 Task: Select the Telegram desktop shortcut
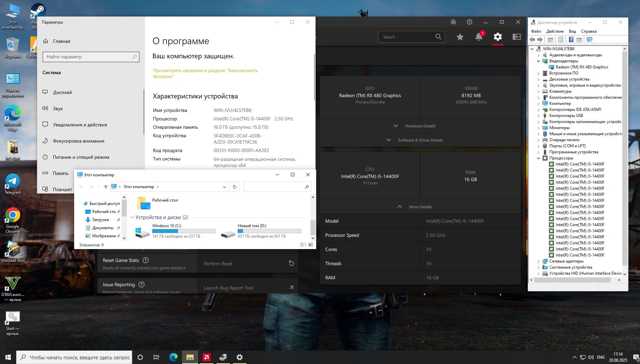(x=13, y=184)
